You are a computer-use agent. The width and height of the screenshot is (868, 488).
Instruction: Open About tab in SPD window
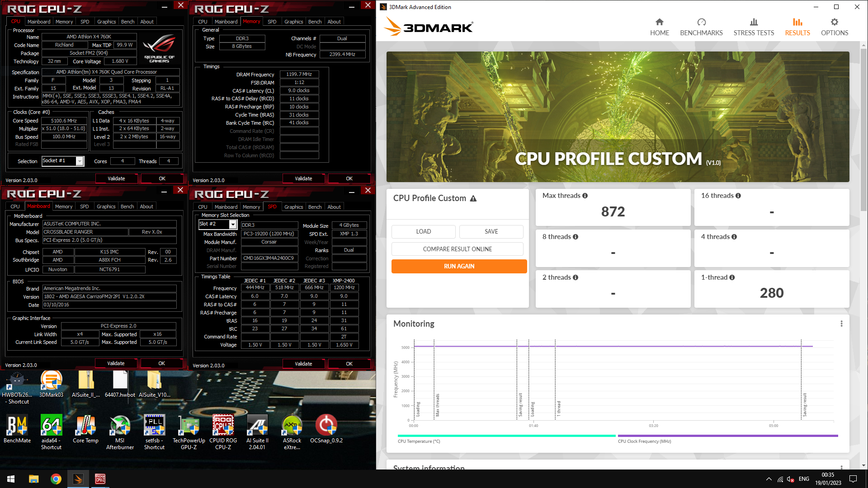(334, 207)
